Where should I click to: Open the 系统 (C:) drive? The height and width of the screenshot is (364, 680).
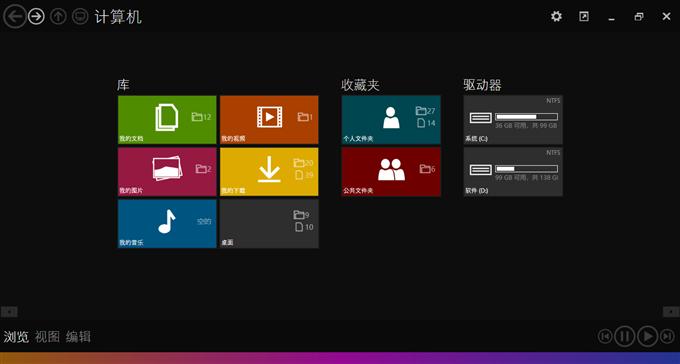click(513, 120)
